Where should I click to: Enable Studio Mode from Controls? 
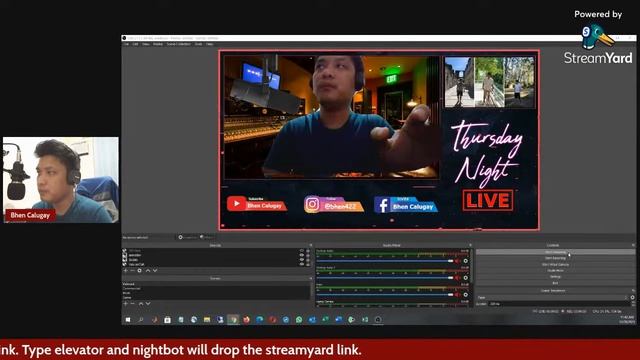[x=556, y=271]
